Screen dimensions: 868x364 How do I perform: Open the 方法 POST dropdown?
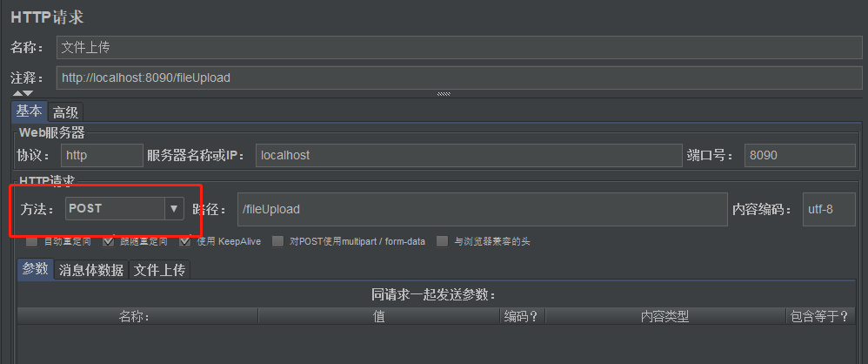click(124, 209)
